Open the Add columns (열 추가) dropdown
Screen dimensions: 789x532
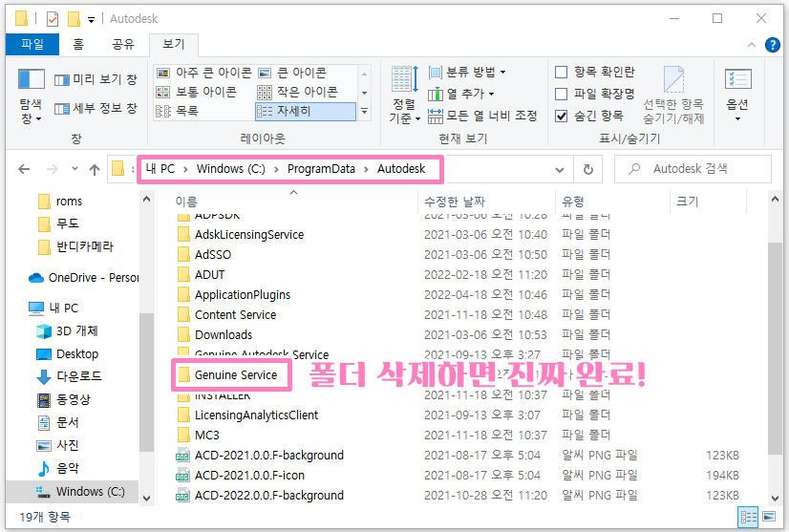[461, 94]
